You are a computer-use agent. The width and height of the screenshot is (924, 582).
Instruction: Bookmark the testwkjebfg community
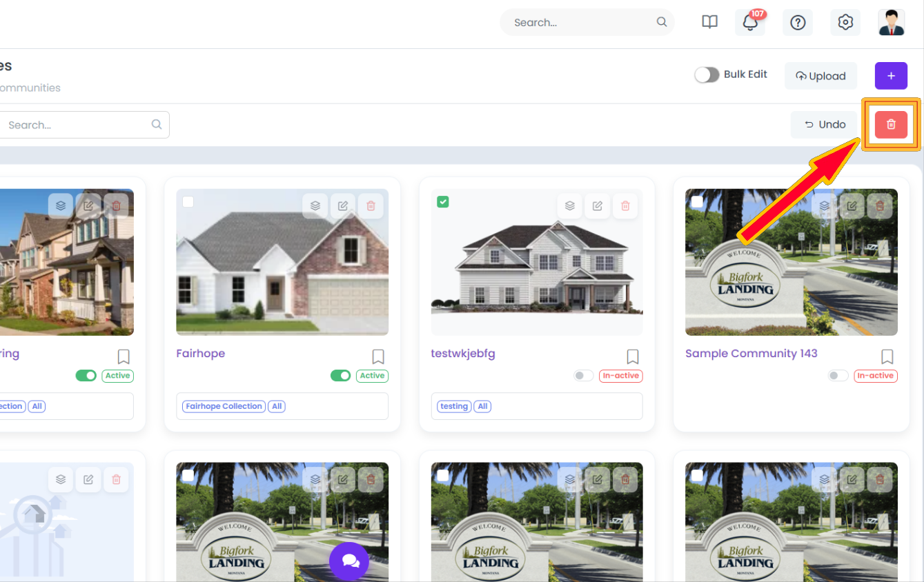click(x=633, y=357)
